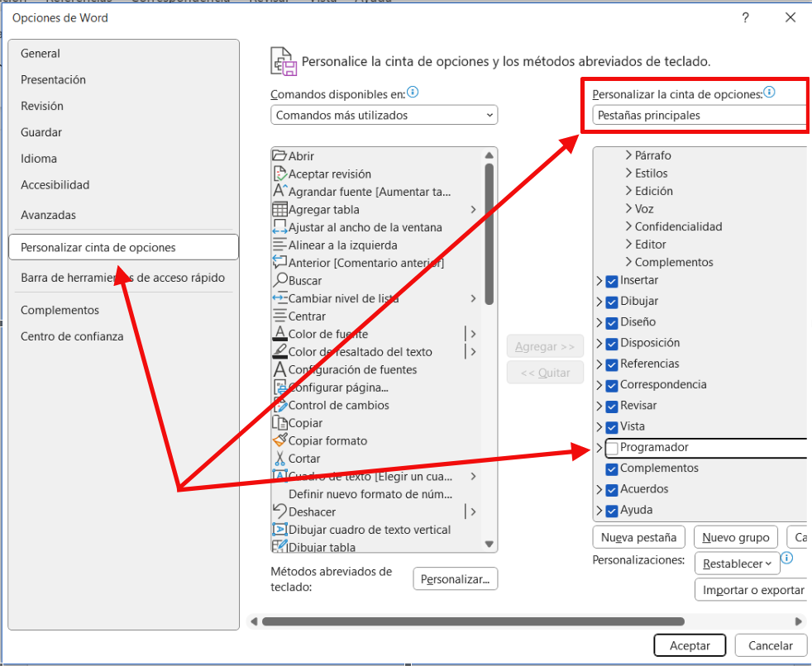Switch to Centro de confianza section
Viewport: 812px width, 666px height.
point(72,336)
